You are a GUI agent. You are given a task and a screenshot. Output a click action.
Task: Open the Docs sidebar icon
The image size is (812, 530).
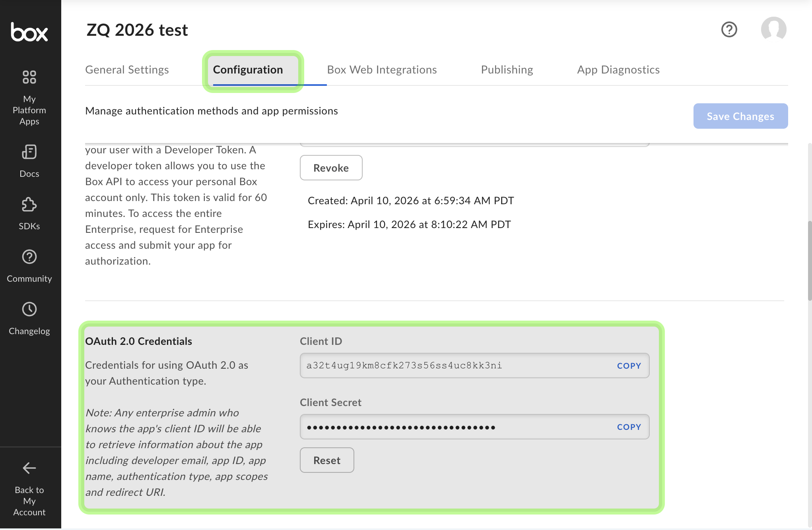point(29,152)
